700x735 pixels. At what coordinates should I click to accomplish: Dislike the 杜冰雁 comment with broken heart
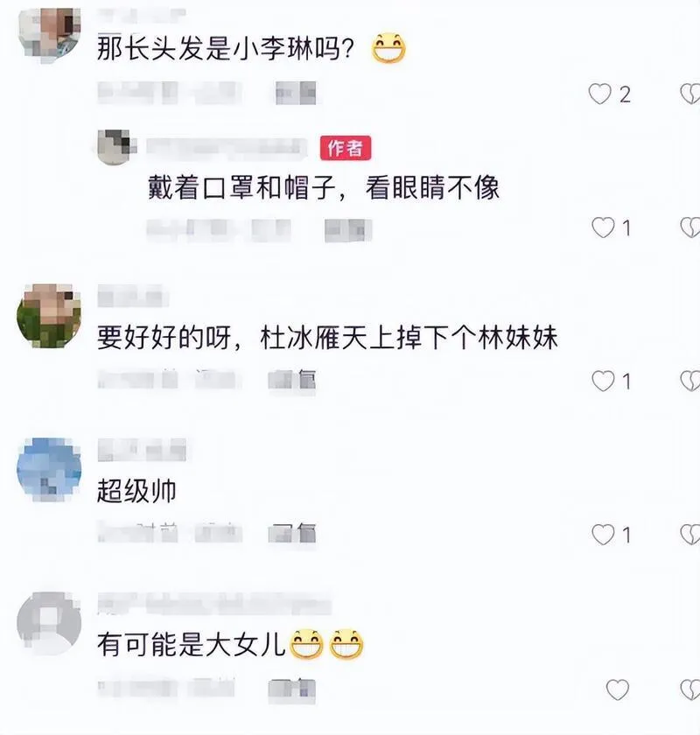tap(690, 381)
